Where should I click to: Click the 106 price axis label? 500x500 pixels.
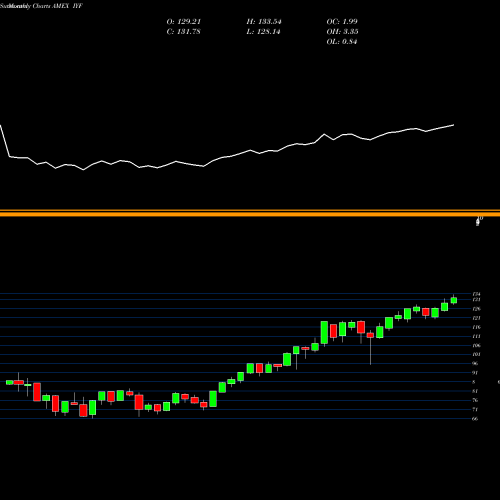pyautogui.click(x=476, y=346)
